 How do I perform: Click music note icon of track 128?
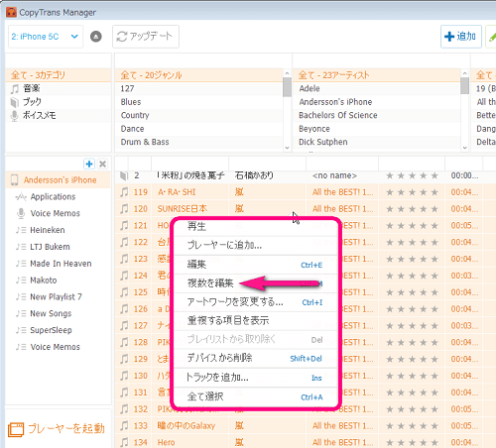coord(124,342)
